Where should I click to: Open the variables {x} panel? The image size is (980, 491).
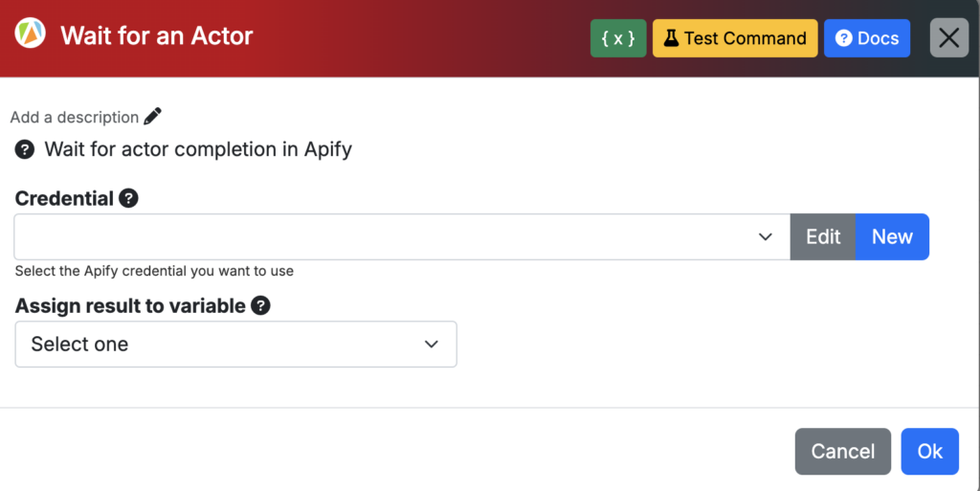[x=618, y=38]
